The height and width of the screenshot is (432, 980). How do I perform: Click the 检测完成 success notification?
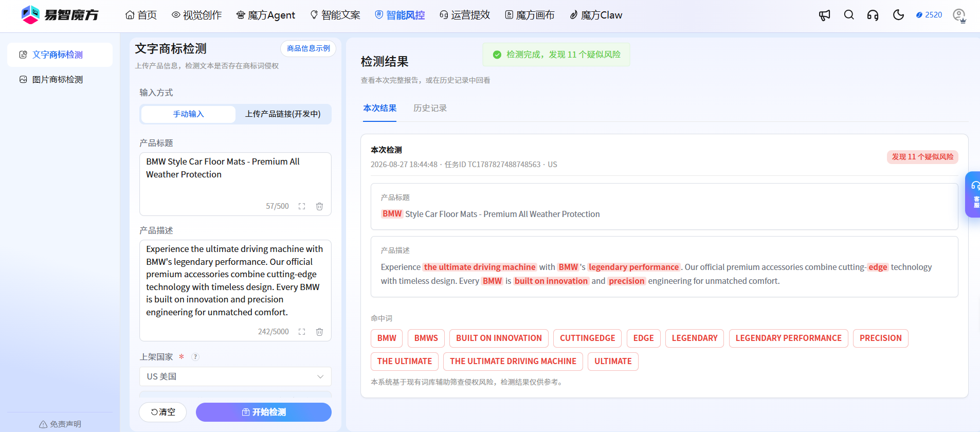pos(556,55)
